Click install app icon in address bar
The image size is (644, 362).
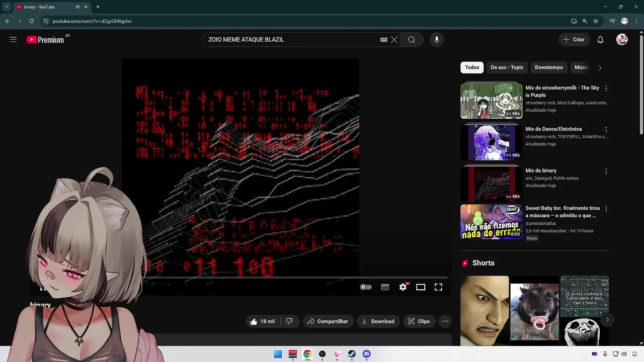click(x=574, y=21)
